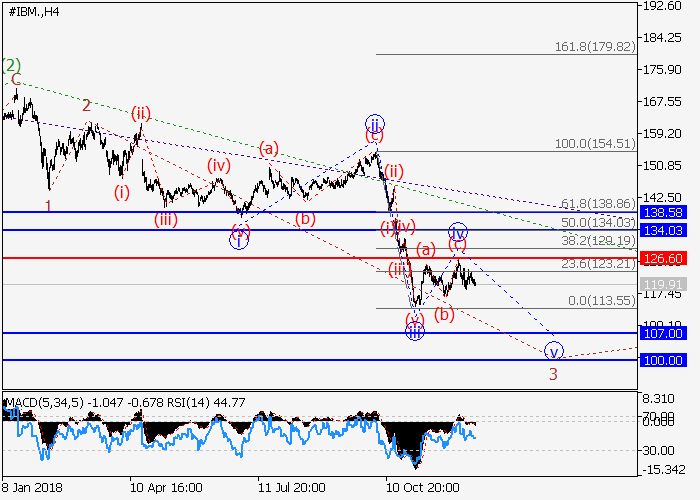Click the red 126.60 price tag
Image resolution: width=700 pixels, height=500 pixels.
[x=663, y=258]
